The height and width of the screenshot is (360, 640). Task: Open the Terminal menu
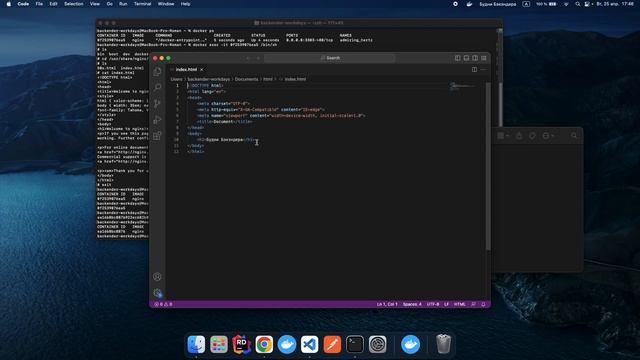(x=142, y=4)
